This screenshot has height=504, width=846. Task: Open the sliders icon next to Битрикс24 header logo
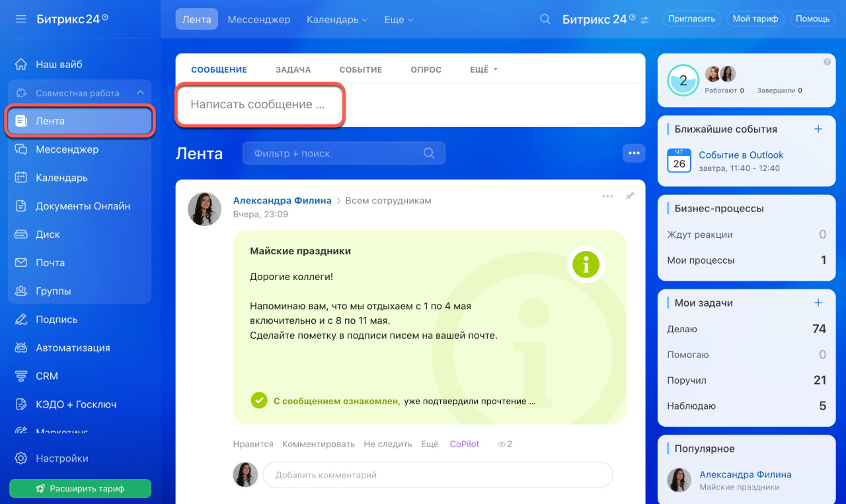pos(645,19)
